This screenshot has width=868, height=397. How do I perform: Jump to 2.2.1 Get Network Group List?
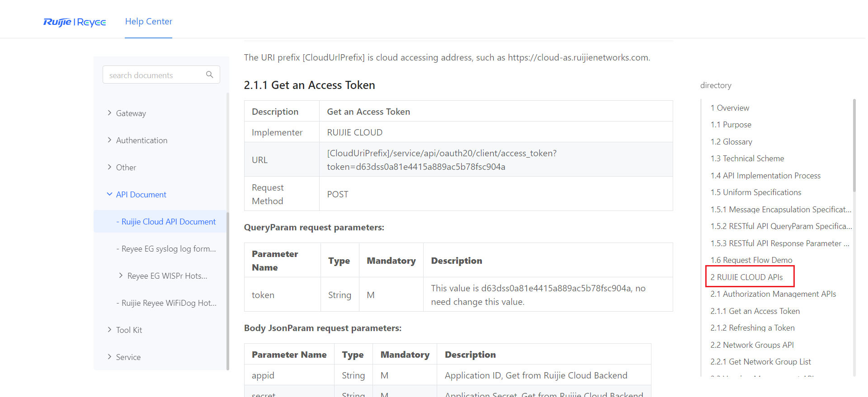[760, 362]
